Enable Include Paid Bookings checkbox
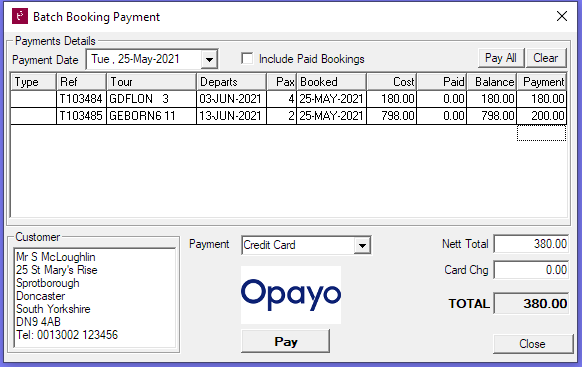The height and width of the screenshot is (367, 582). (247, 59)
